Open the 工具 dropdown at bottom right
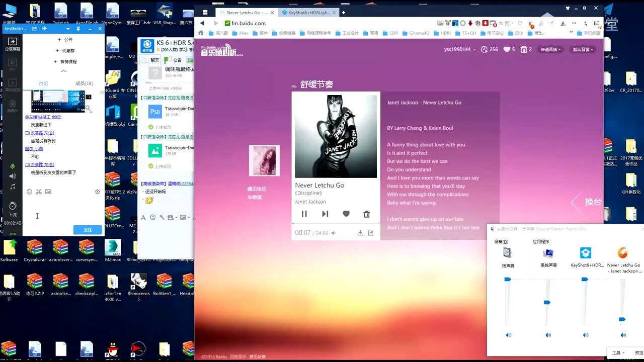Viewport: 644px width, 362px height. coord(618,353)
